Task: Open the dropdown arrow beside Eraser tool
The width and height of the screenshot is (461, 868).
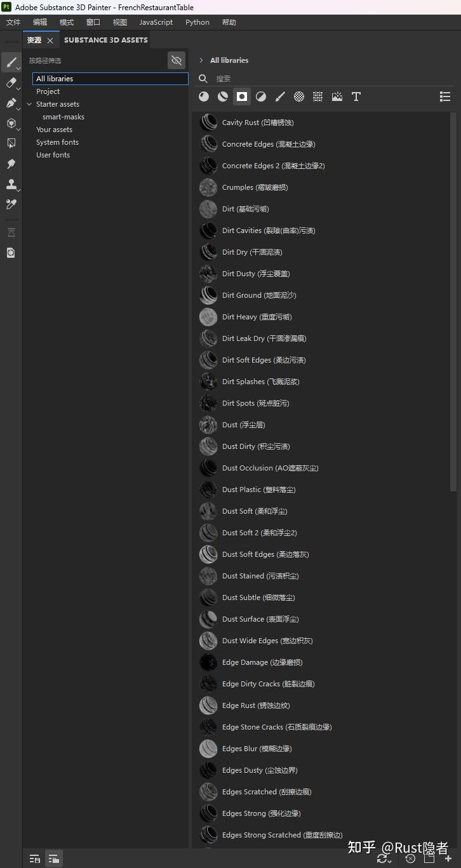Action: pyautogui.click(x=19, y=88)
